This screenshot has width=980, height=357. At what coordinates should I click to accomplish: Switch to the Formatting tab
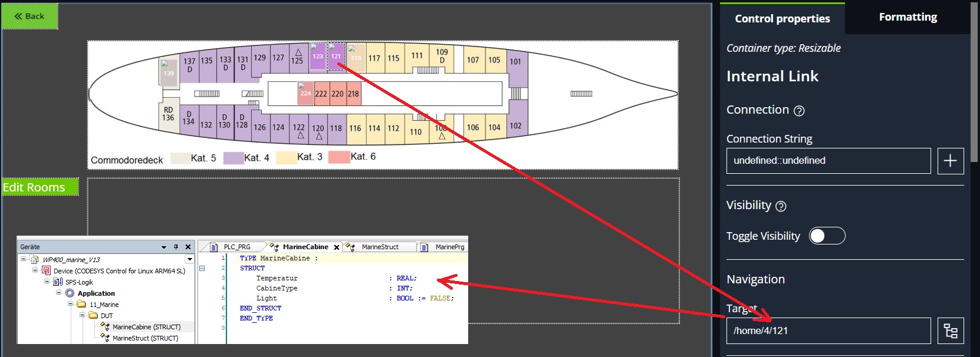coord(907,17)
